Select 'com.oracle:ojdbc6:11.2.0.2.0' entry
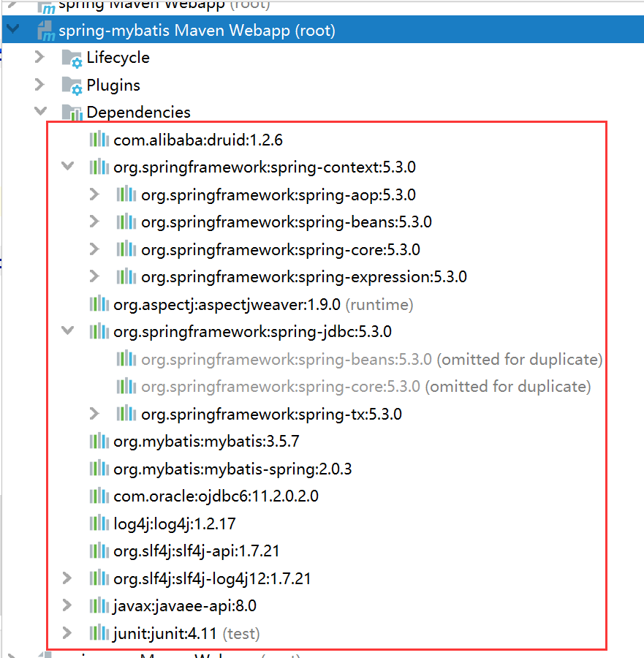Viewport: 644px width, 658px height. click(216, 496)
